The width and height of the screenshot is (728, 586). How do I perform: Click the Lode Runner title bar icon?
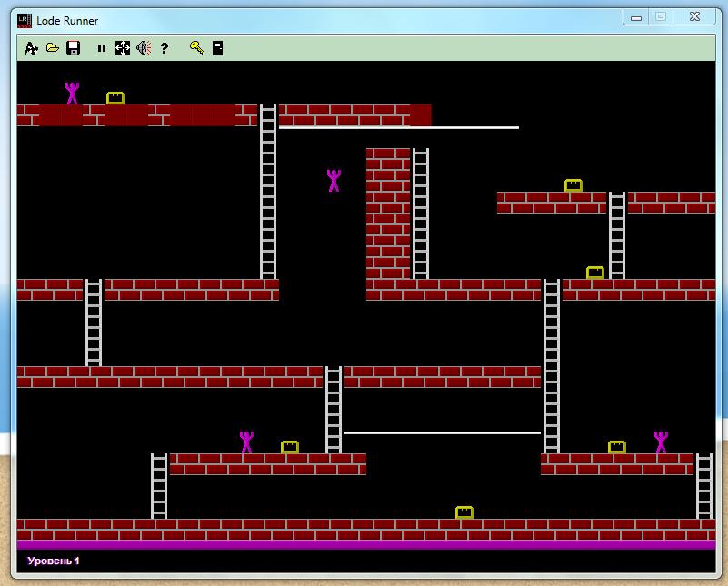click(x=25, y=21)
